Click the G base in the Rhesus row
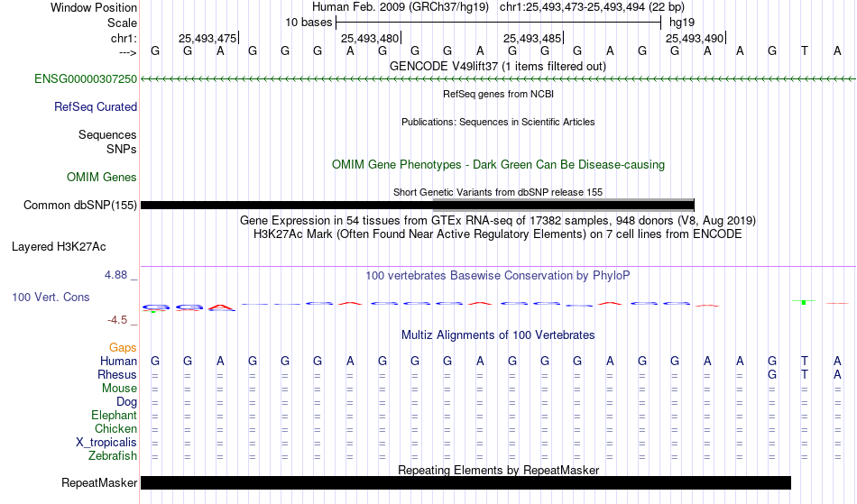857x504 pixels. tap(771, 374)
